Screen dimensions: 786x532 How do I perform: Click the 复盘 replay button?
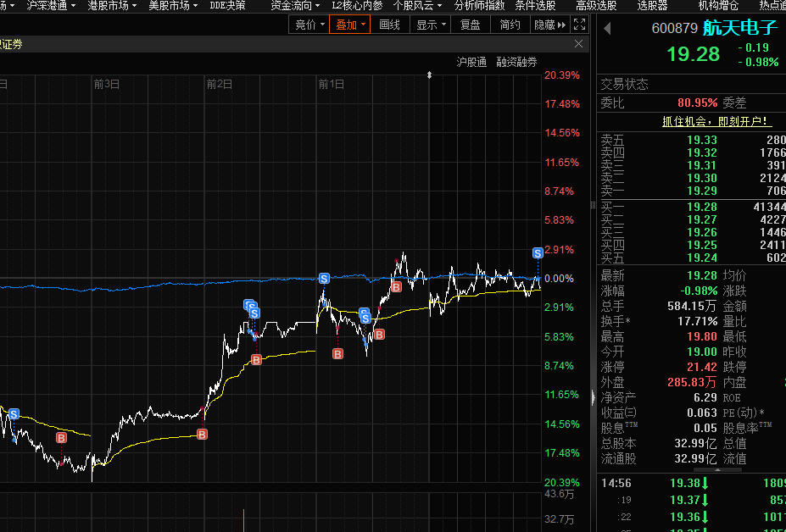pos(471,25)
